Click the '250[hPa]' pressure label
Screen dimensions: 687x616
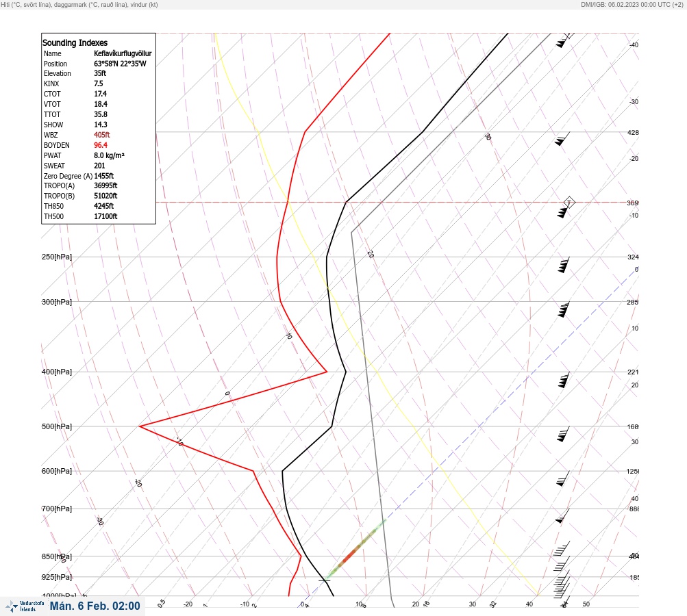tap(57, 257)
